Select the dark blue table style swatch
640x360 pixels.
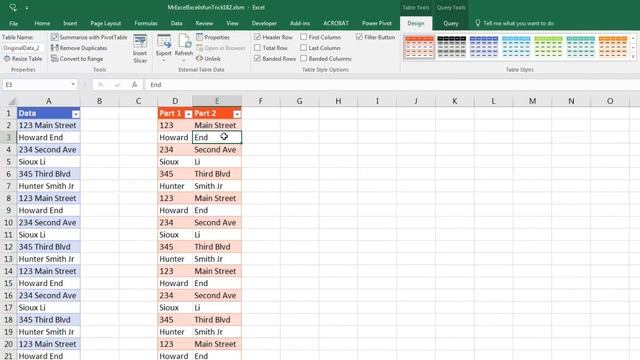pyautogui.click(x=484, y=47)
